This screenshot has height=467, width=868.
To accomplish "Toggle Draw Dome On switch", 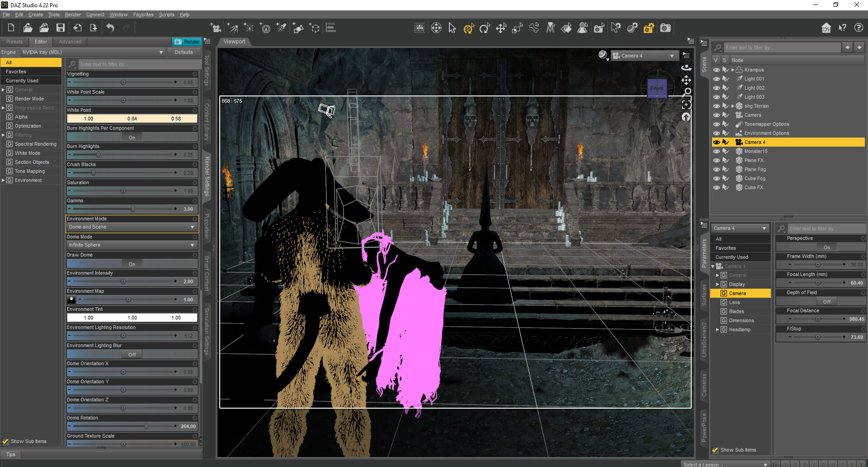I will (x=132, y=264).
